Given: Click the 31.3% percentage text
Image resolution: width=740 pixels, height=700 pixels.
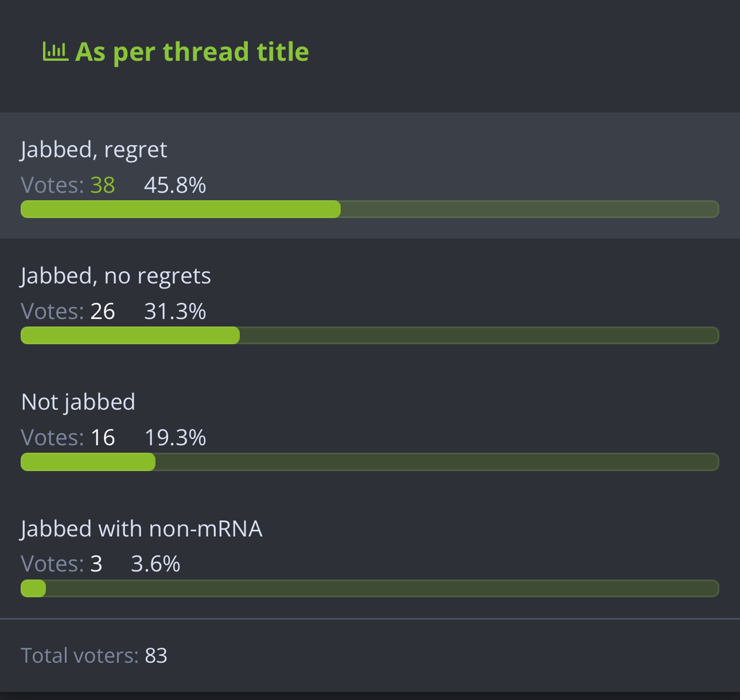Looking at the screenshot, I should pos(175,312).
